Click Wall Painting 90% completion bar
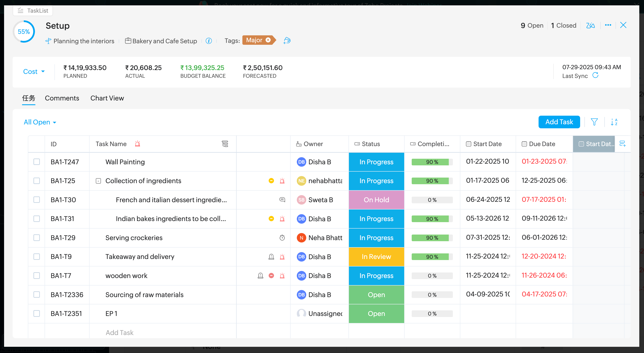644x353 pixels. pyautogui.click(x=432, y=162)
